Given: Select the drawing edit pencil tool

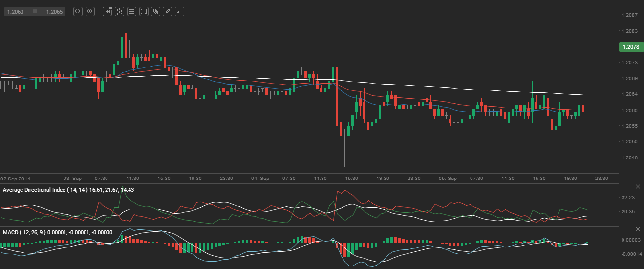Looking at the screenshot, I should (168, 11).
